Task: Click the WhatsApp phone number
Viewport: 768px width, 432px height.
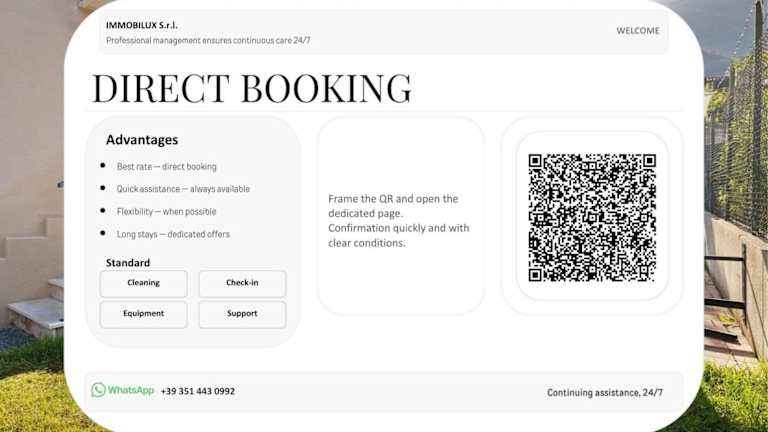Action: [198, 391]
